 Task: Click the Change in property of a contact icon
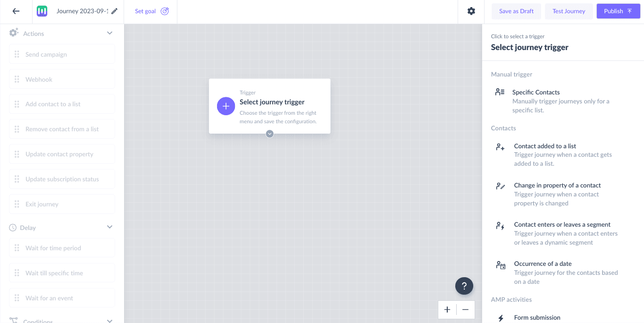[x=500, y=186]
